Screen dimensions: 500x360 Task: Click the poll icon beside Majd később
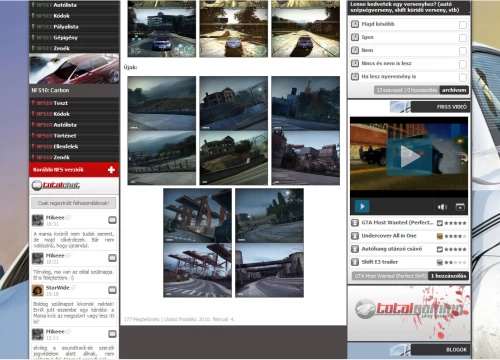pyautogui.click(x=355, y=24)
